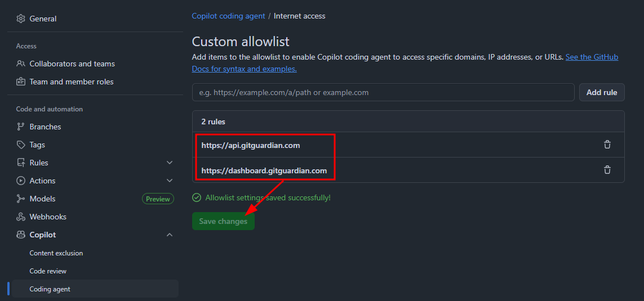The image size is (644, 301).
Task: Click the Allowlist settings saved successfully message
Action: point(268,197)
